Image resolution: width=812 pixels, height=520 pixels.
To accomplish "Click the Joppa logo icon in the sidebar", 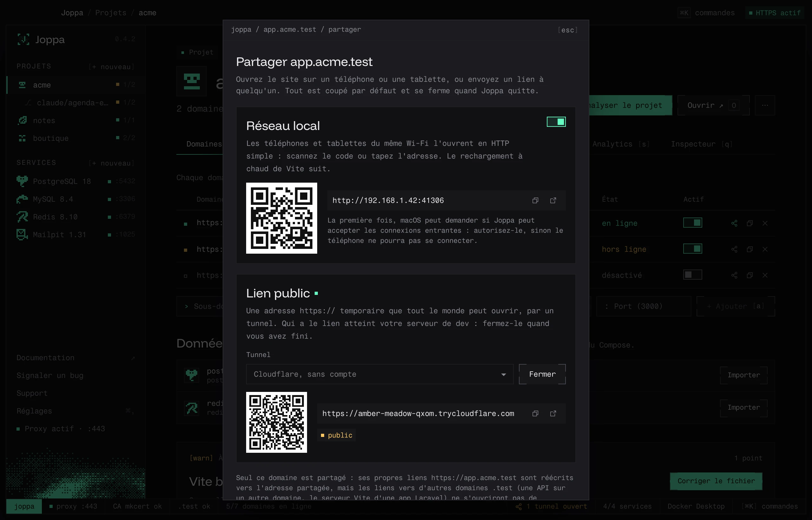I will (23, 40).
